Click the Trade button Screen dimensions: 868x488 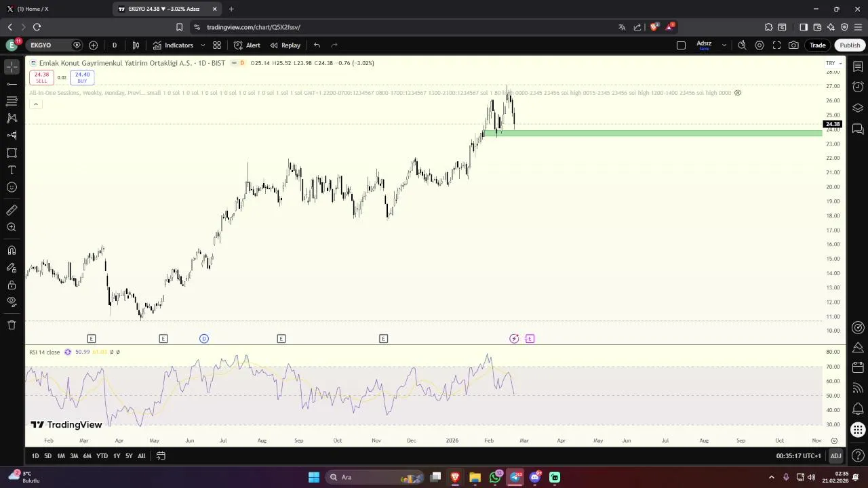point(817,45)
